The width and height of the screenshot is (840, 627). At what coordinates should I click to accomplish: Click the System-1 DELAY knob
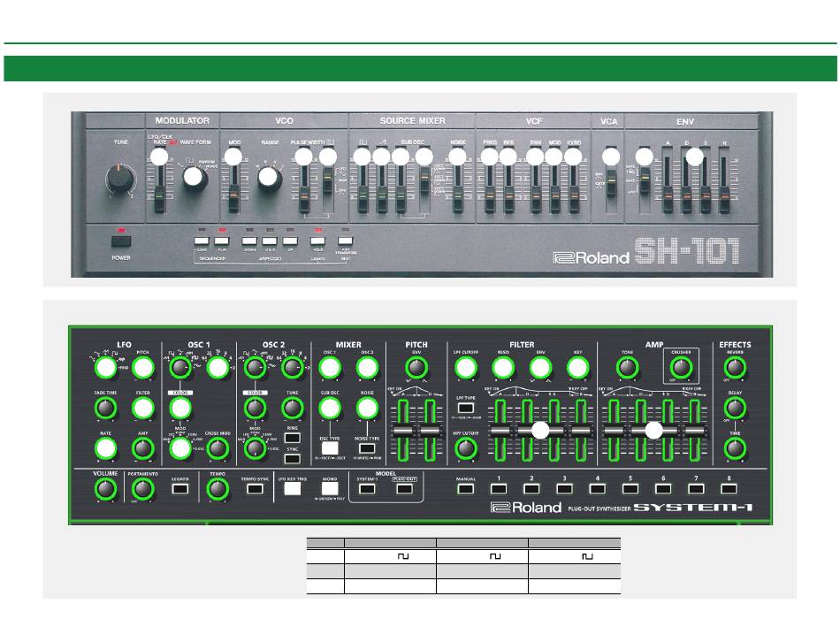coord(735,409)
